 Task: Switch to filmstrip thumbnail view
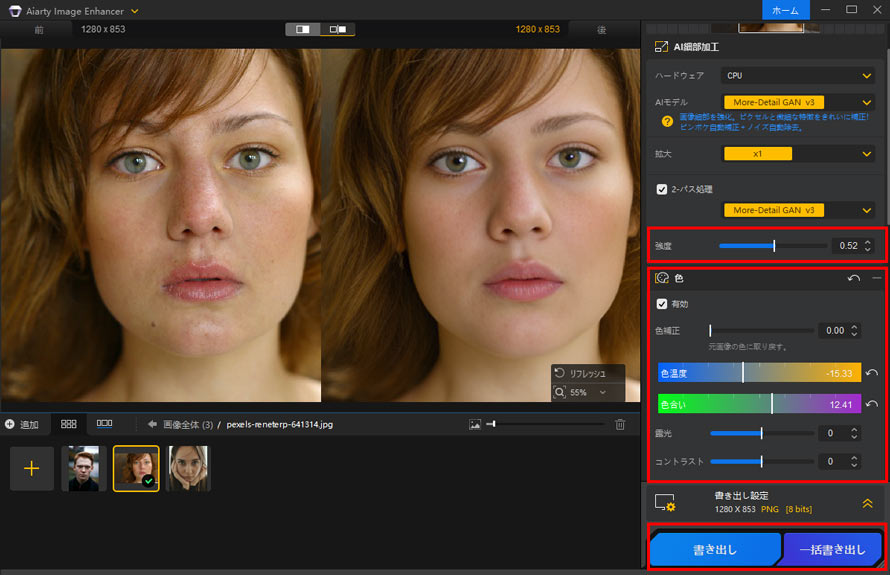coord(104,423)
